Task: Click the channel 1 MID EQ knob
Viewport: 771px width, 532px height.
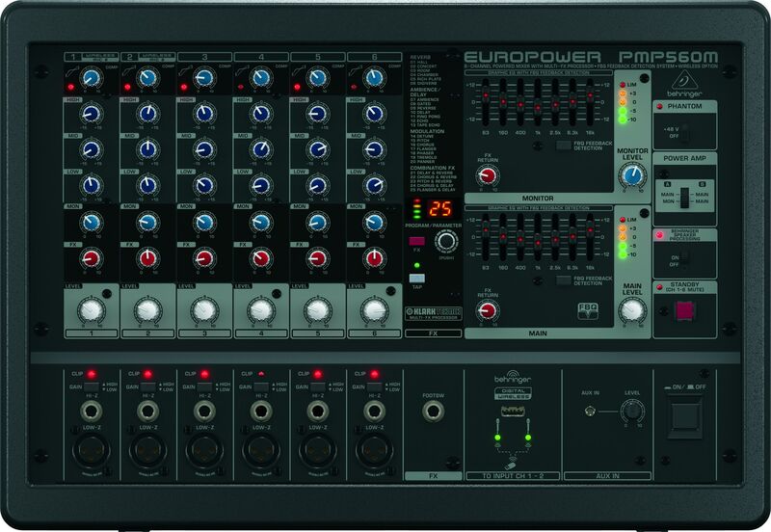Action: click(x=92, y=149)
